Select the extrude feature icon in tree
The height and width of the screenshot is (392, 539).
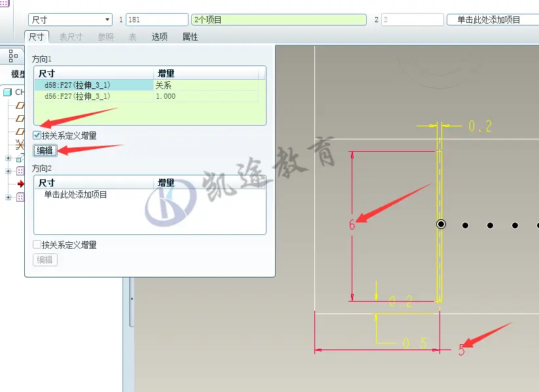20,158
